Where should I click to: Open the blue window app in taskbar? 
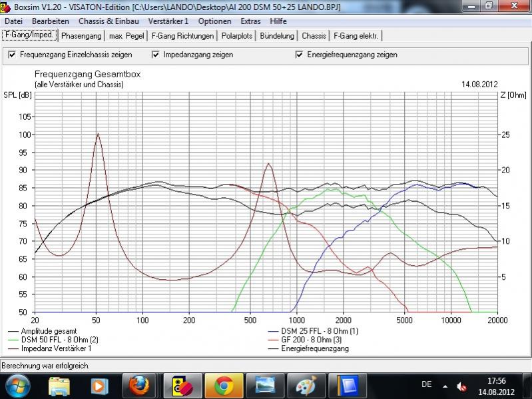[x=348, y=386]
